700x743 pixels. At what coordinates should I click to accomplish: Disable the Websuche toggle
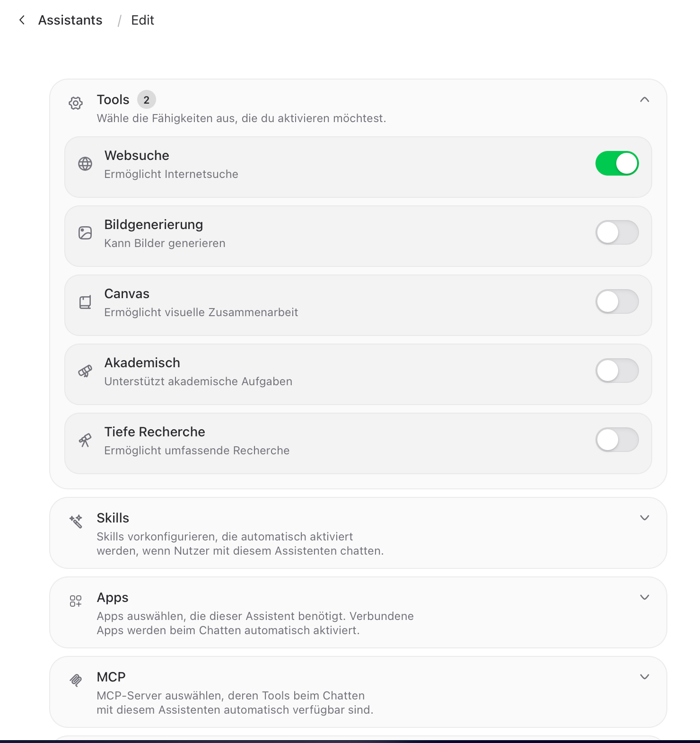tap(617, 163)
